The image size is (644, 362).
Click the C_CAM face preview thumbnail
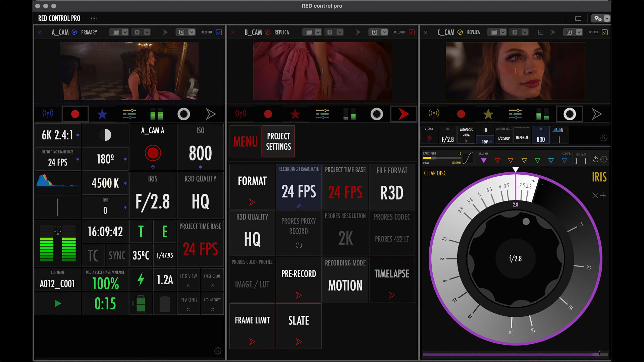(x=515, y=71)
